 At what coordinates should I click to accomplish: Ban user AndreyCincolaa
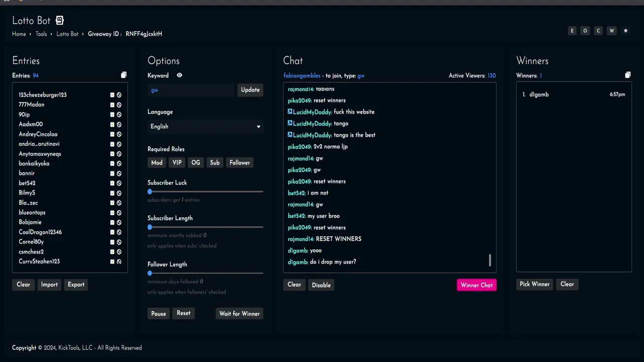[x=119, y=134]
